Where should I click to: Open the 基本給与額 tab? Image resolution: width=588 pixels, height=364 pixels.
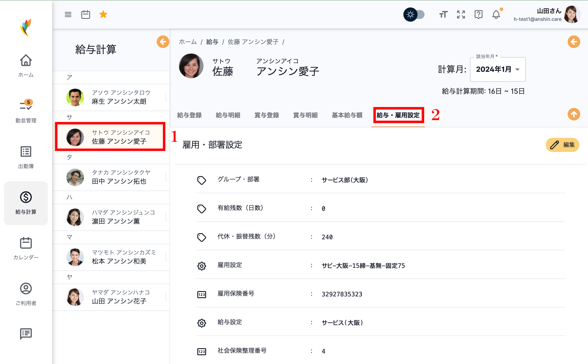coord(347,115)
